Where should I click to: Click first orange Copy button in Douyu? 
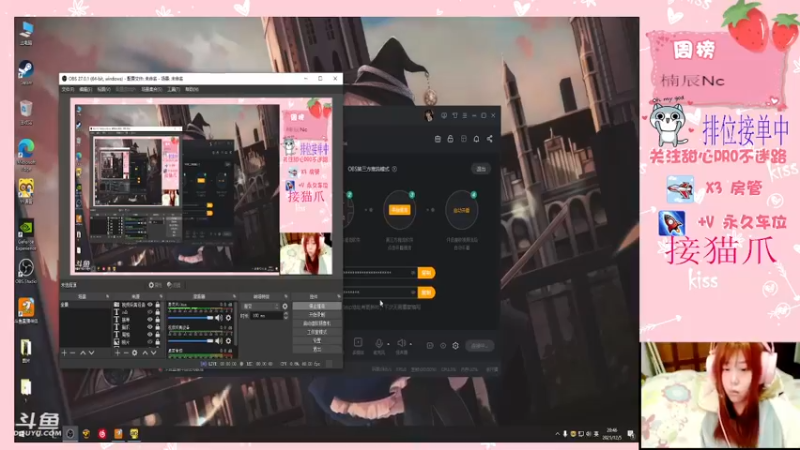pos(426,273)
